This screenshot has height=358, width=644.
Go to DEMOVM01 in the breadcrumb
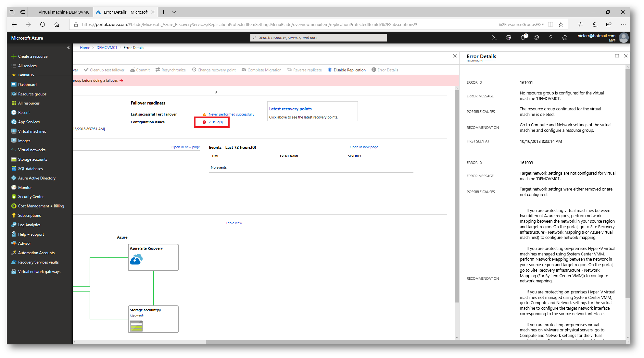click(107, 48)
